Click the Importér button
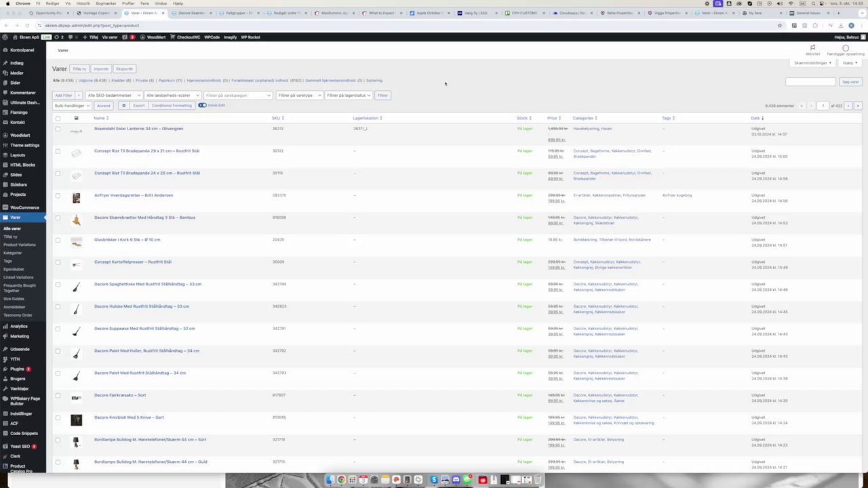This screenshot has width=868, height=488. coord(101,69)
